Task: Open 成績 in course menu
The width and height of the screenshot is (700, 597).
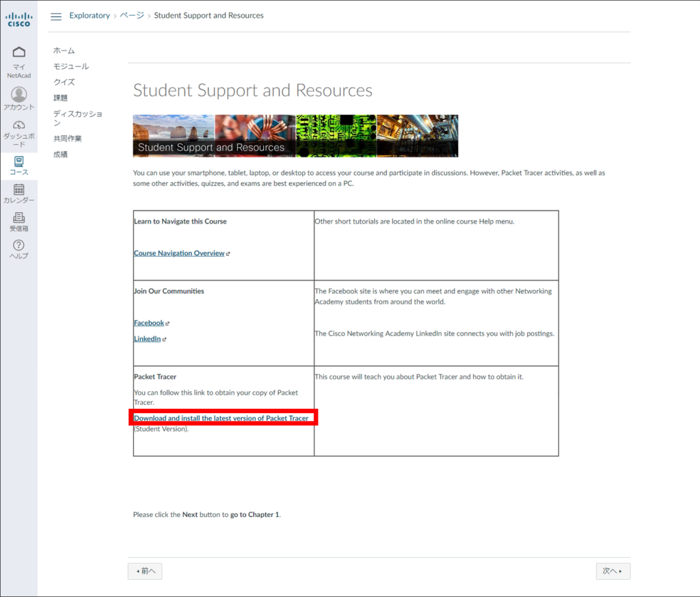Action: [x=60, y=155]
